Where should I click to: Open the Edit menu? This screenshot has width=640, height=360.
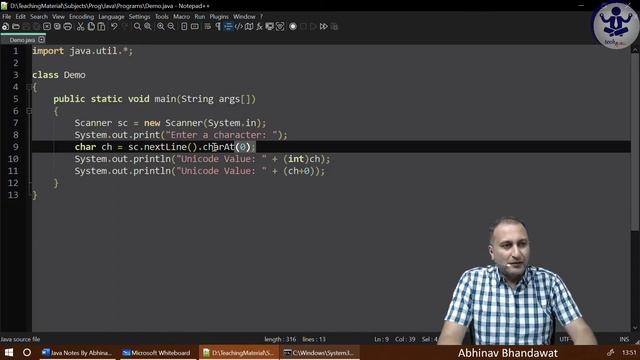coord(20,17)
